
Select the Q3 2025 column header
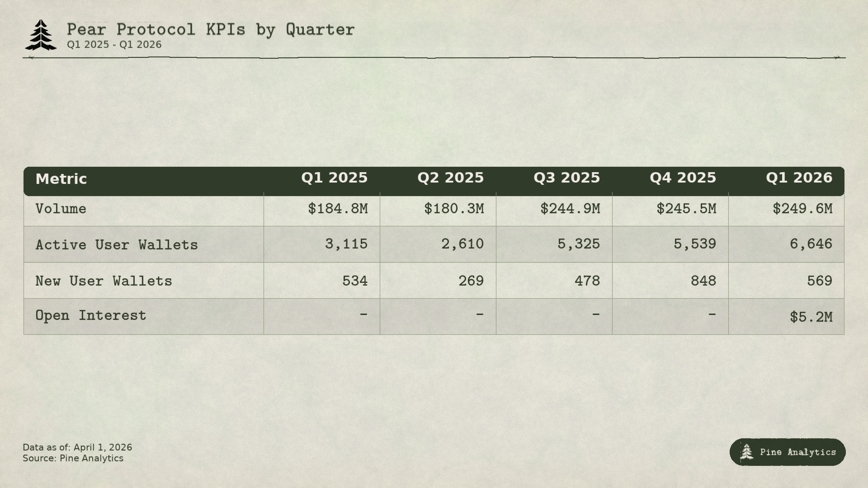click(x=566, y=178)
